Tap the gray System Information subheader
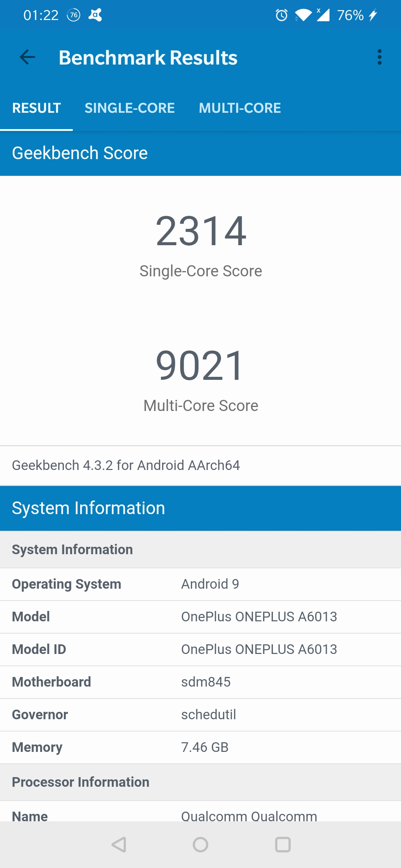The height and width of the screenshot is (868, 401). pyautogui.click(x=200, y=549)
